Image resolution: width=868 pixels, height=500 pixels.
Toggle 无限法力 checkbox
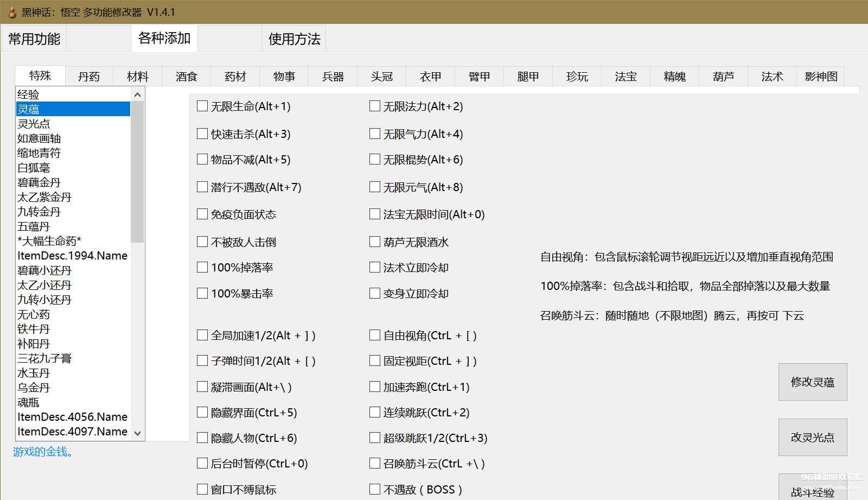click(375, 106)
